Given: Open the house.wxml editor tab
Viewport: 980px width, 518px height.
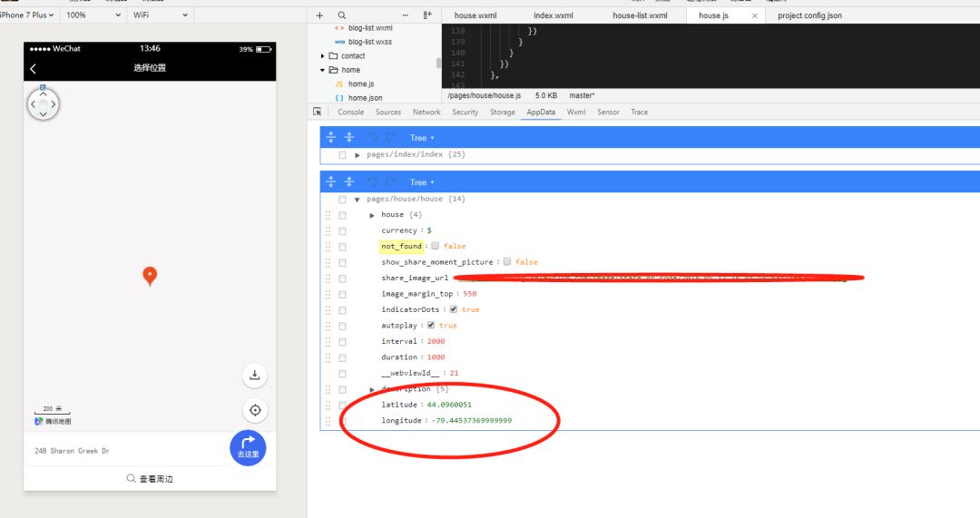Looking at the screenshot, I should click(475, 15).
